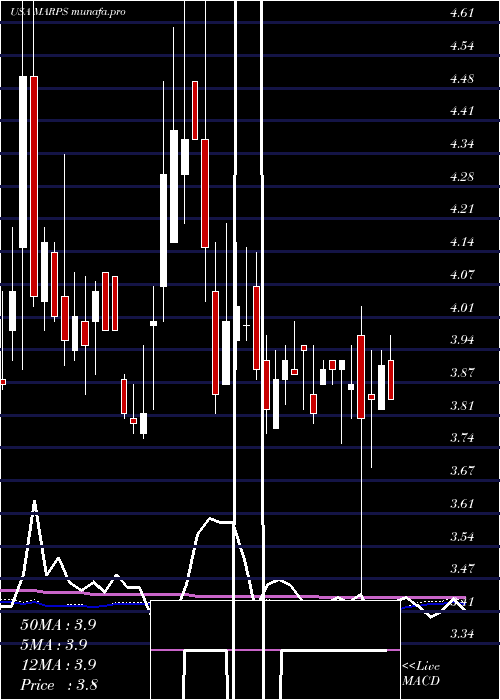Click the 3.81 price axis label
The image size is (500, 700).
point(462,405)
